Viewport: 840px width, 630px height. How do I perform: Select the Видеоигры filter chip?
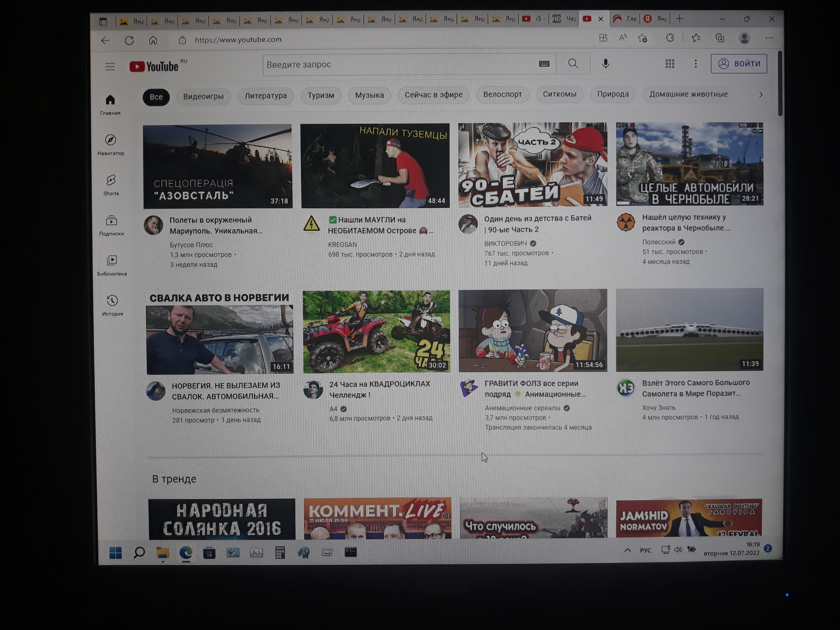click(x=203, y=96)
